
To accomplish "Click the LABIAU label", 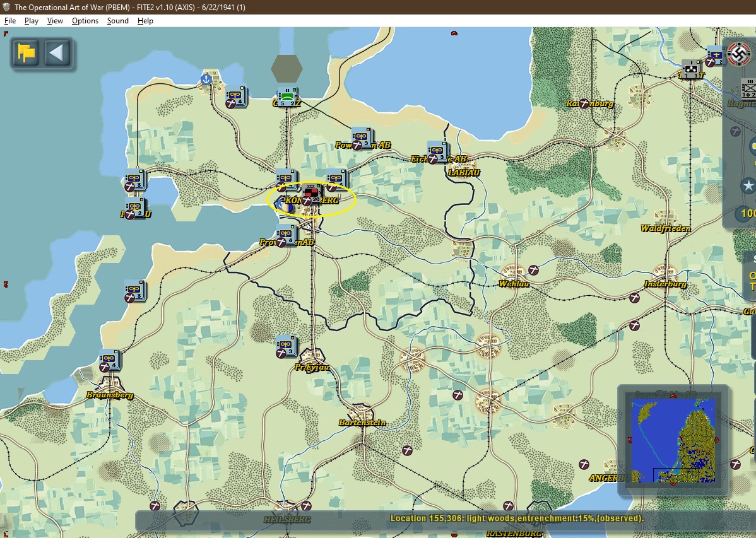I will click(x=464, y=173).
